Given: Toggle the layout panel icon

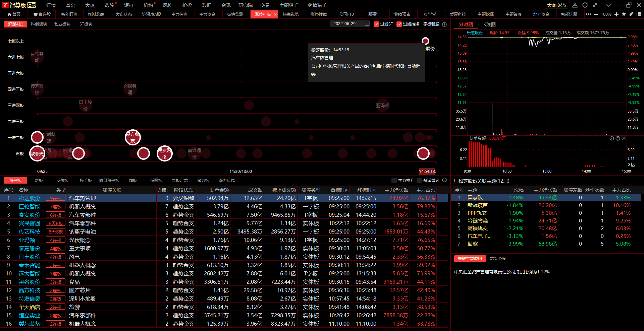Looking at the screenshot, I should tap(639, 14).
